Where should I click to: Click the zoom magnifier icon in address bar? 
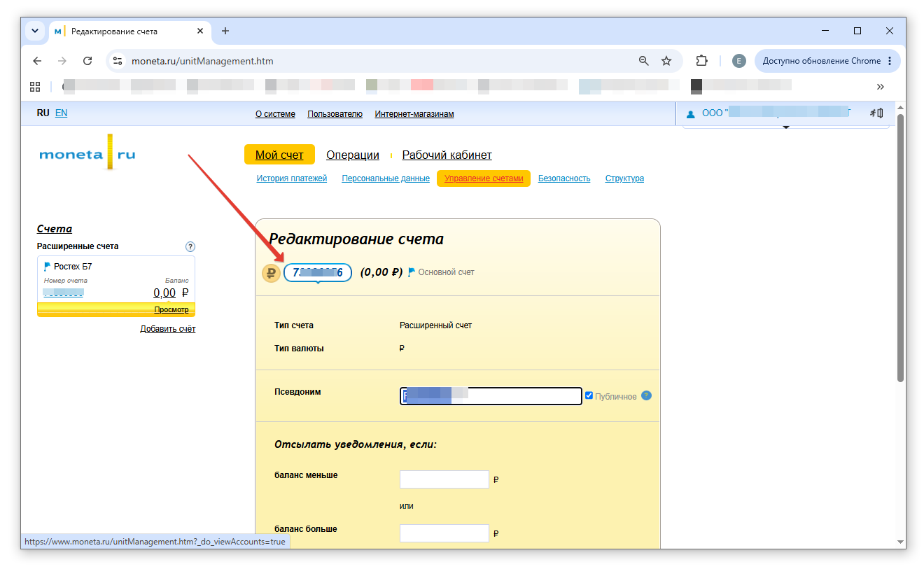click(644, 61)
